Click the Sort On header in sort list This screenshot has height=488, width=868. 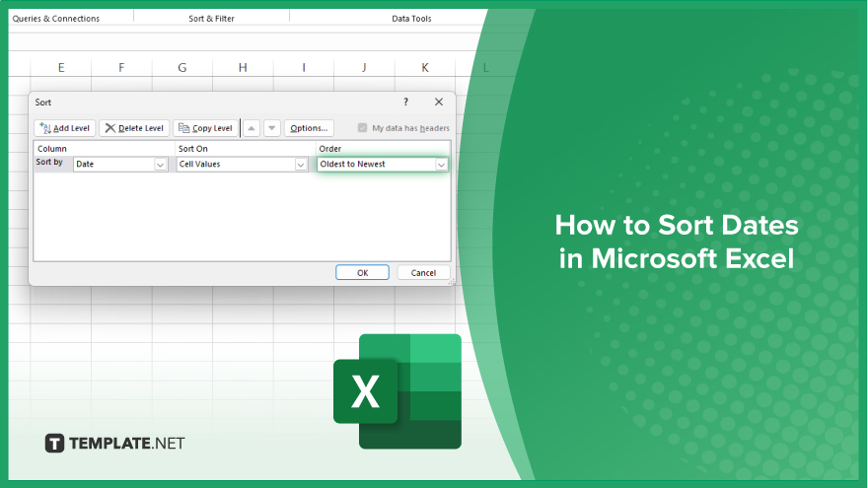pos(193,149)
